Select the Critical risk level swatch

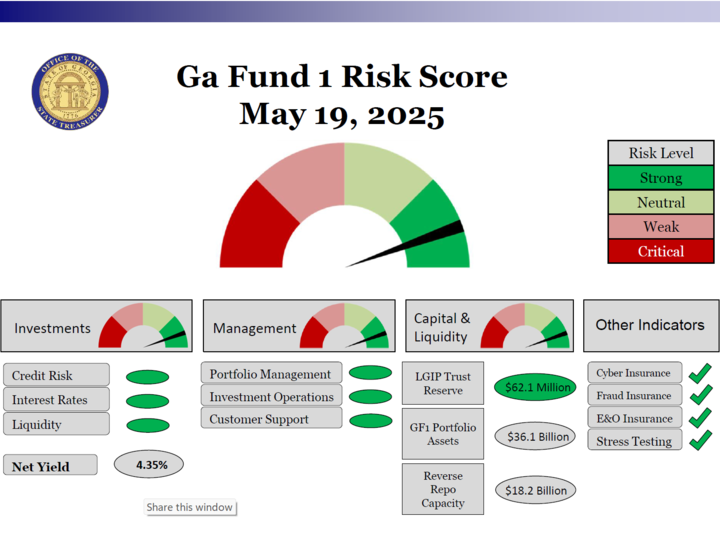tap(661, 251)
